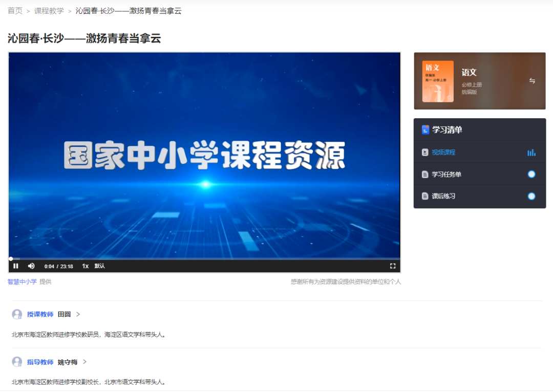
Task: Click the bar-chart playing indicator next to 视频课程
Action: point(531,152)
